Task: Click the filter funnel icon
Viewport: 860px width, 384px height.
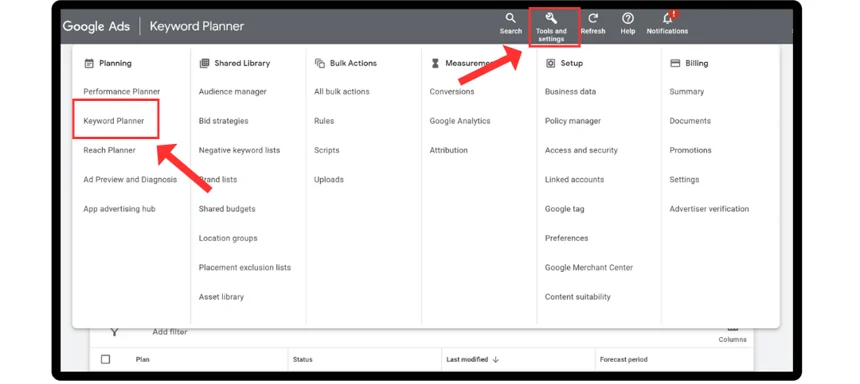Action: [114, 332]
